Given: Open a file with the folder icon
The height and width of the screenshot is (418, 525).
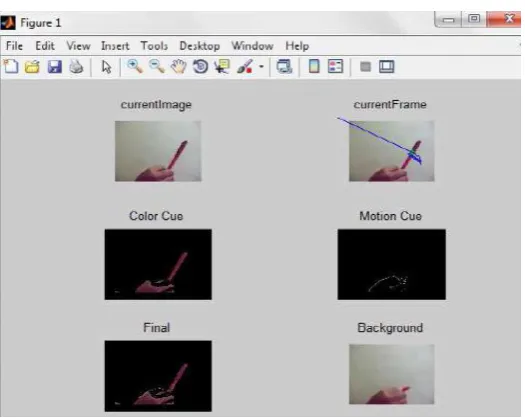Looking at the screenshot, I should click(32, 67).
